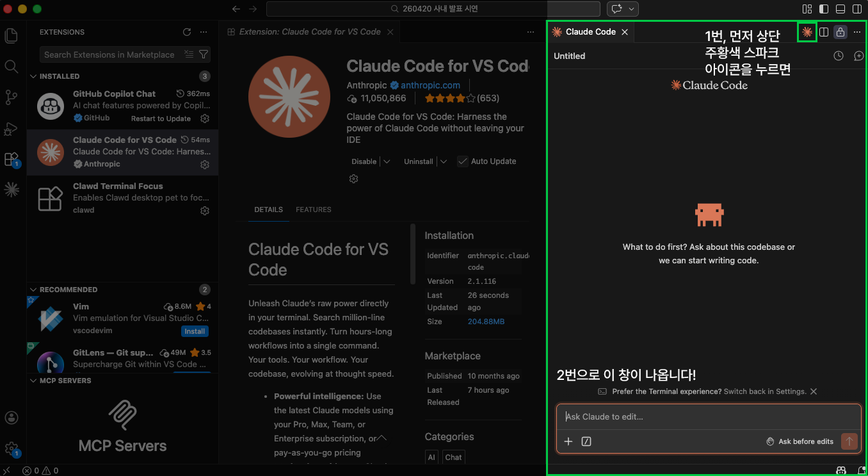Open more actions for the extension editor group

click(x=531, y=32)
